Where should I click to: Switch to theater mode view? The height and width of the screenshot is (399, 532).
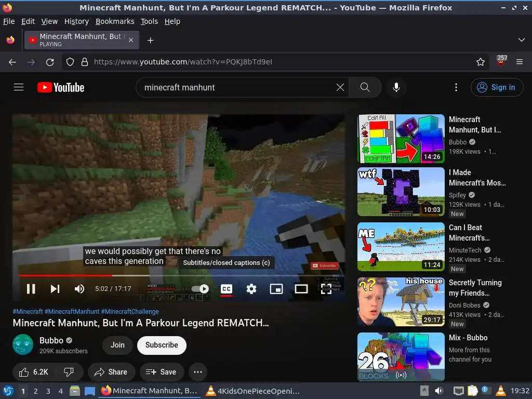(x=301, y=289)
